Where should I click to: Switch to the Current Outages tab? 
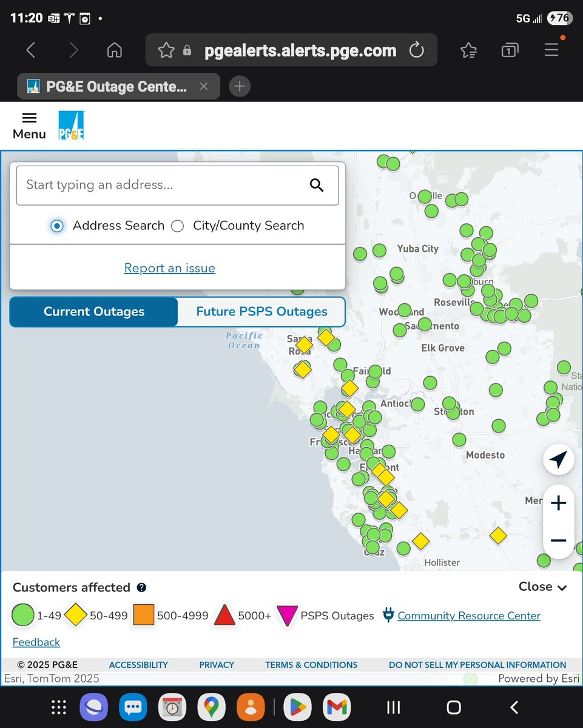coord(94,312)
